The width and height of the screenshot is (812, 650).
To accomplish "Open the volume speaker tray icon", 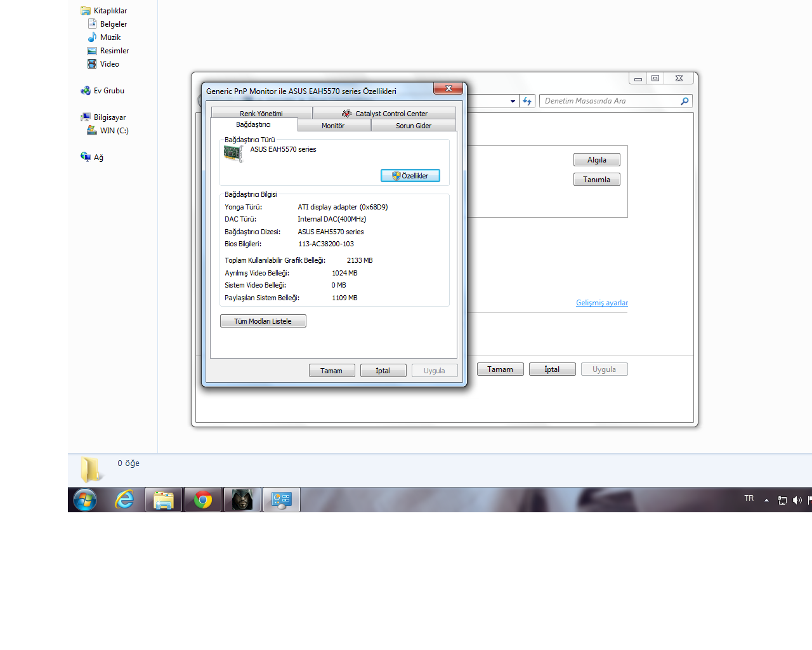I will click(x=797, y=500).
